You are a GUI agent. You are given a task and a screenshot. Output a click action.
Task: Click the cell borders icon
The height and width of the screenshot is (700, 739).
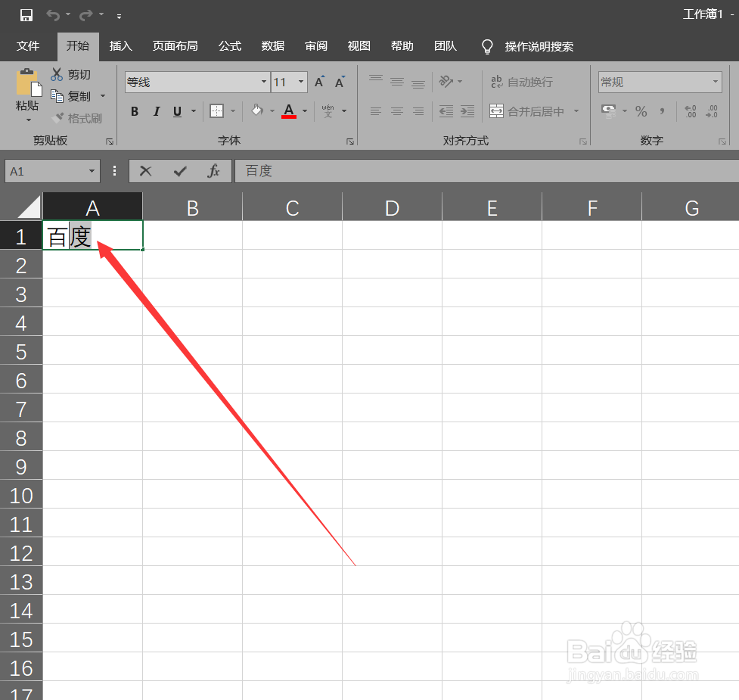(217, 111)
